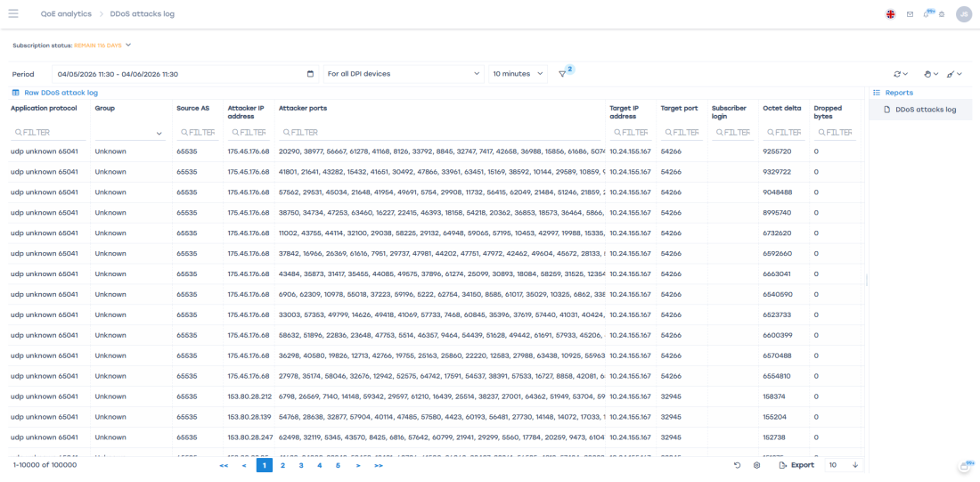Expand the Subscription status chevron
980x482 pixels.
[x=128, y=45]
